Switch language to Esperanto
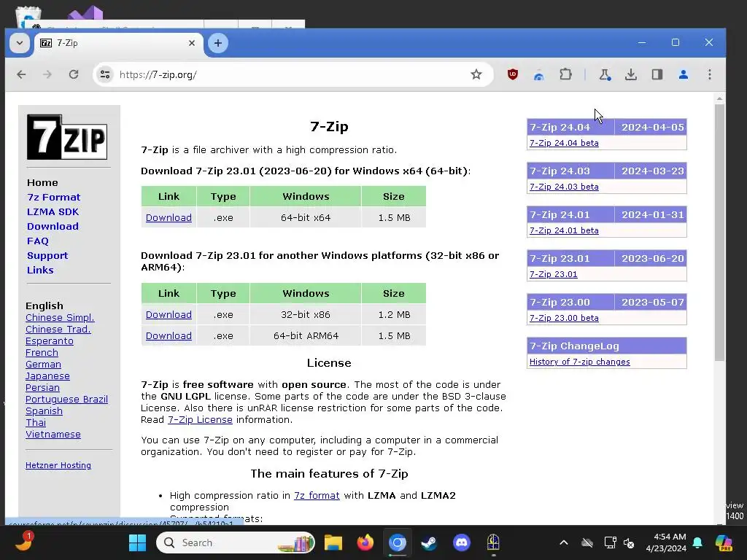 click(50, 341)
